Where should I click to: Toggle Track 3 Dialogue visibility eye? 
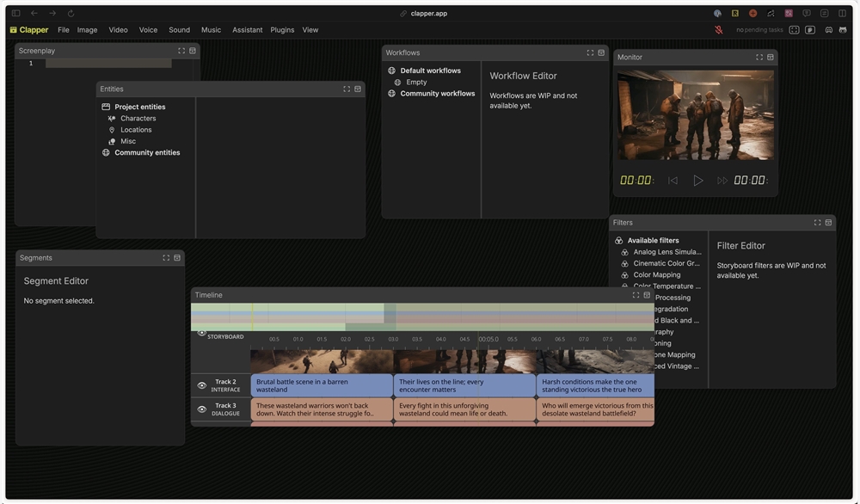click(x=202, y=409)
